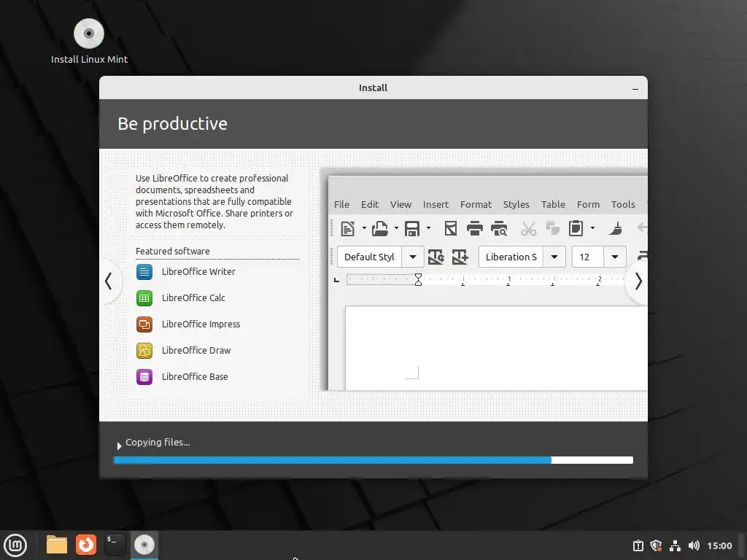This screenshot has width=747, height=560.
Task: Click the File menu in slideshow
Action: click(x=341, y=205)
